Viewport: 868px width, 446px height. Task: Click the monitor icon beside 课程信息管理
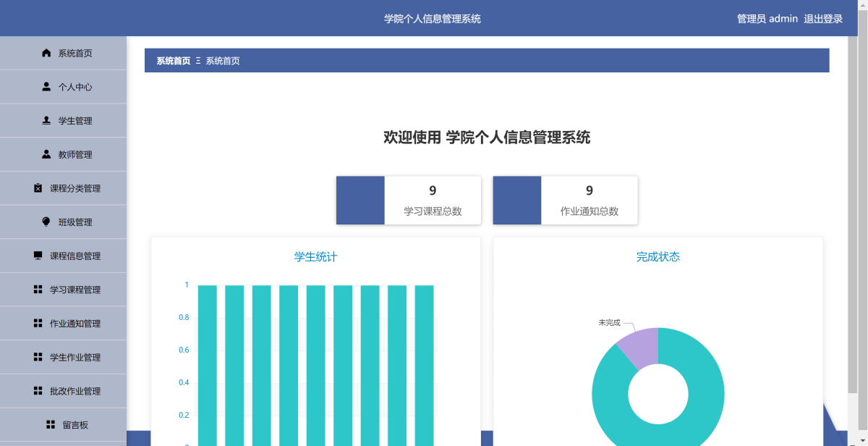(x=38, y=256)
